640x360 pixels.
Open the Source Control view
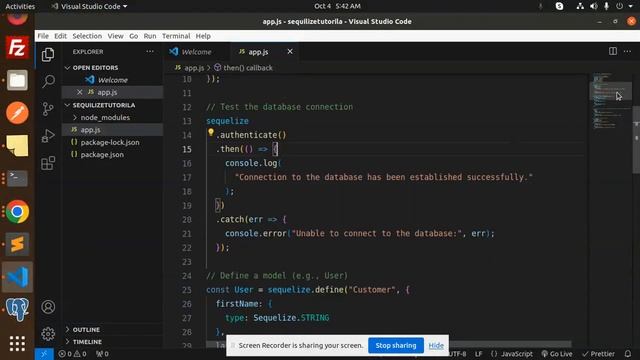coord(48,109)
